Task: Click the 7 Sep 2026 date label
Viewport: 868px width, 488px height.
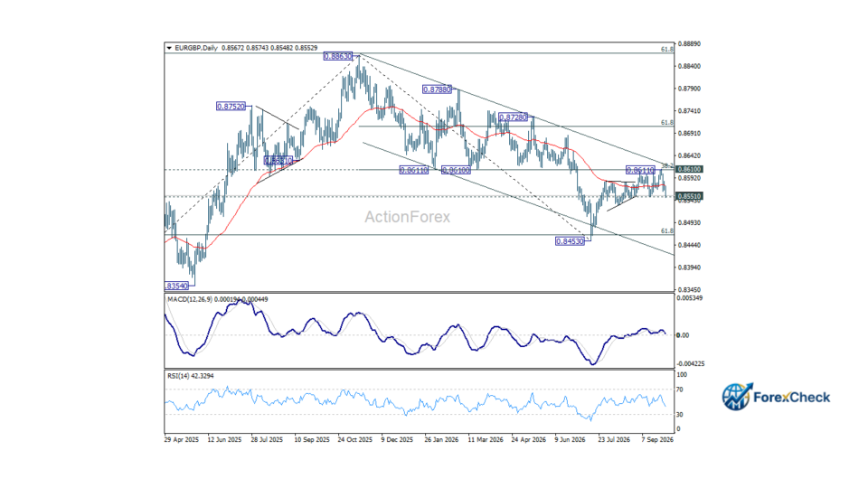Action: 657,440
